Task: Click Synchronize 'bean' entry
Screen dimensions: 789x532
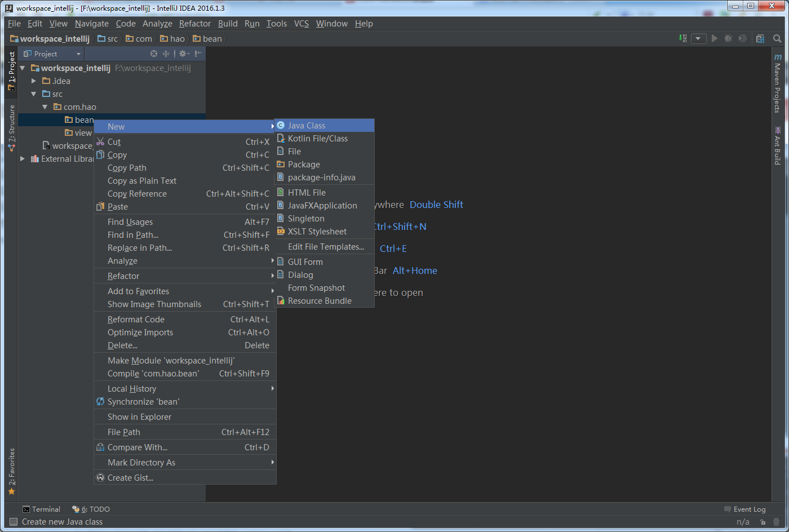Action: [185, 402]
